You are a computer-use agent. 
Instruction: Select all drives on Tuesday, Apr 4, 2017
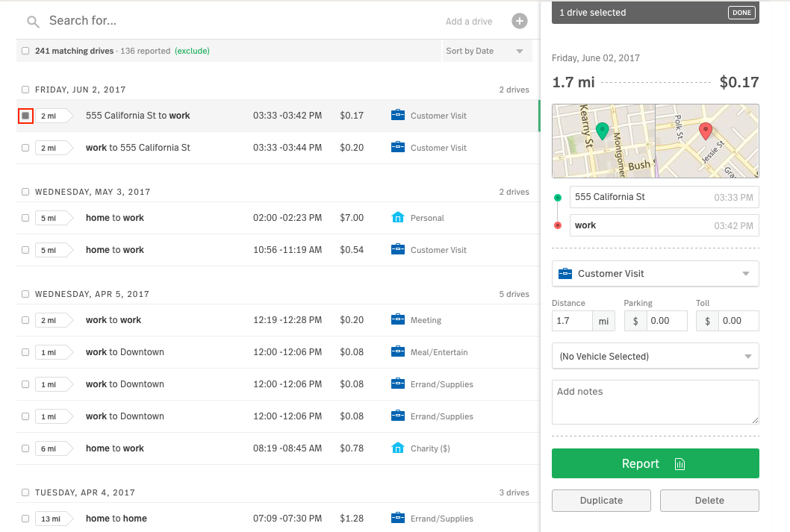click(25, 492)
